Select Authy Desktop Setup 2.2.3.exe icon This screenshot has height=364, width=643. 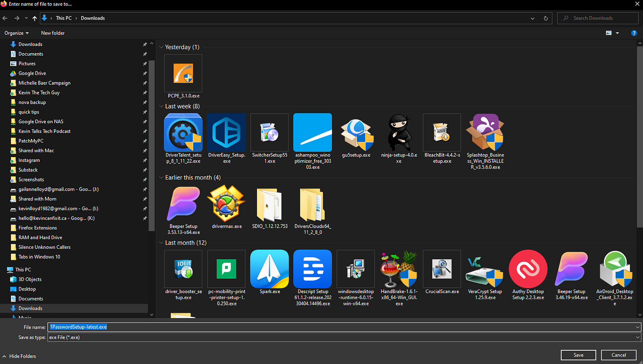528,269
